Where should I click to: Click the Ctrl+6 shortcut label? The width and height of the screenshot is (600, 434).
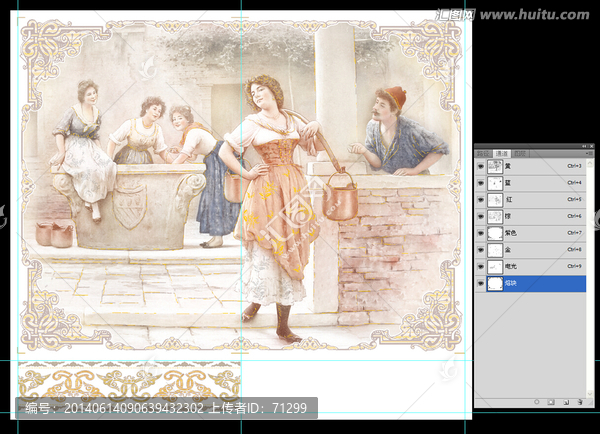[574, 216]
